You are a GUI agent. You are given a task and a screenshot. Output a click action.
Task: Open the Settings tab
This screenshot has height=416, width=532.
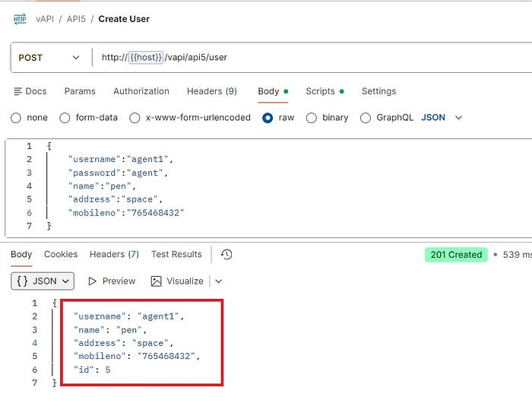point(378,91)
